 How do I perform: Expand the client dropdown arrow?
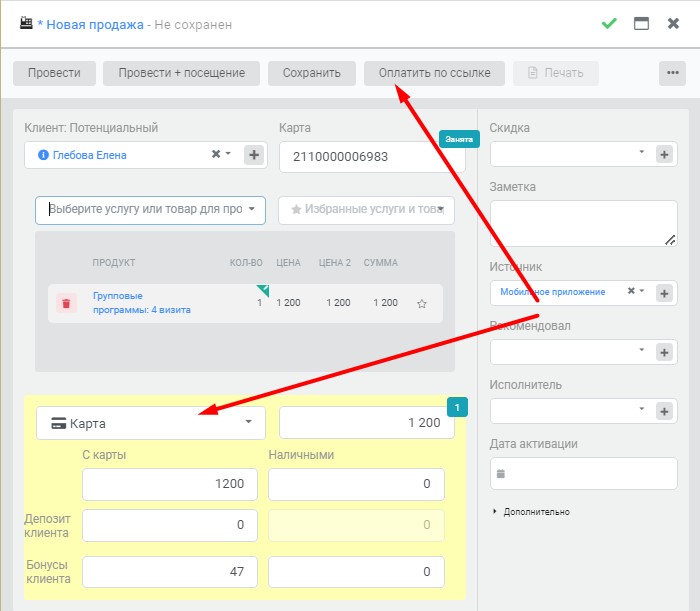pyautogui.click(x=228, y=154)
